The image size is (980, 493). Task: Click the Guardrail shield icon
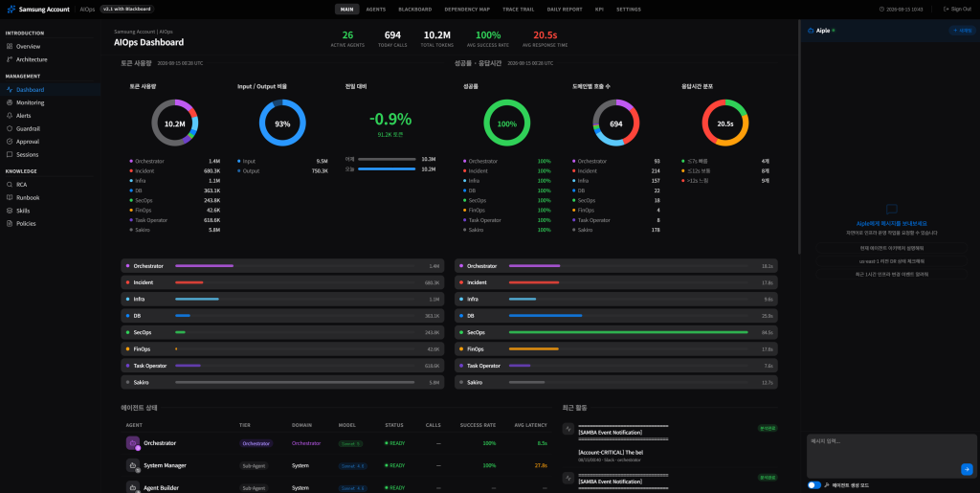10,128
